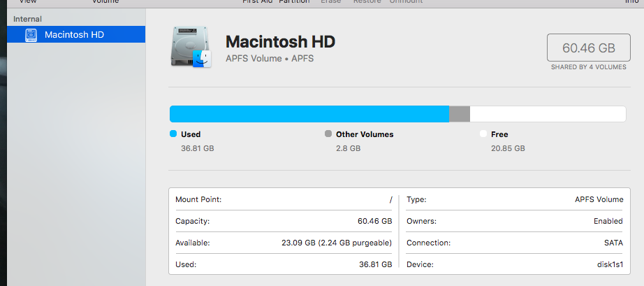This screenshot has width=644, height=286.
Task: Click the Capacity value 60.46 GB in table
Action: [375, 221]
